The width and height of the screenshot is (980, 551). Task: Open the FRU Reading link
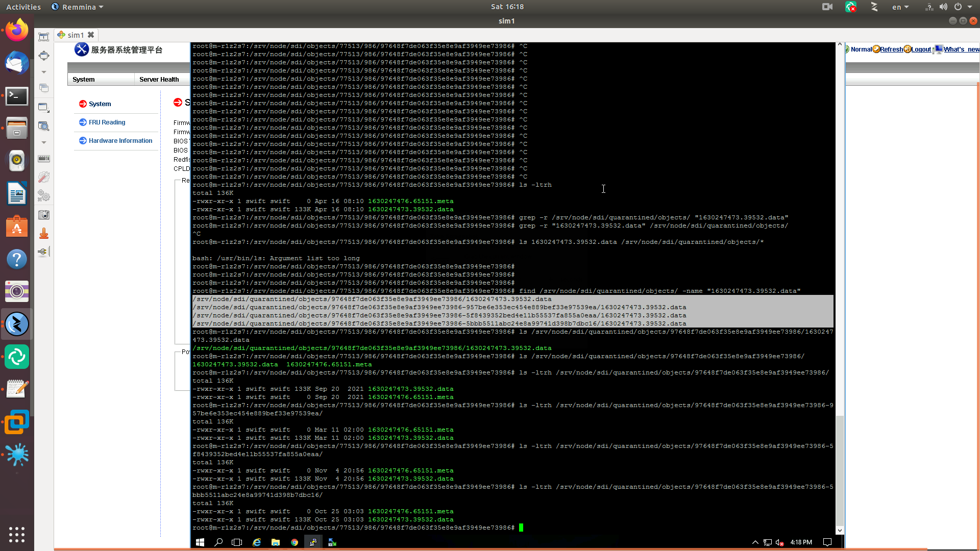(107, 122)
